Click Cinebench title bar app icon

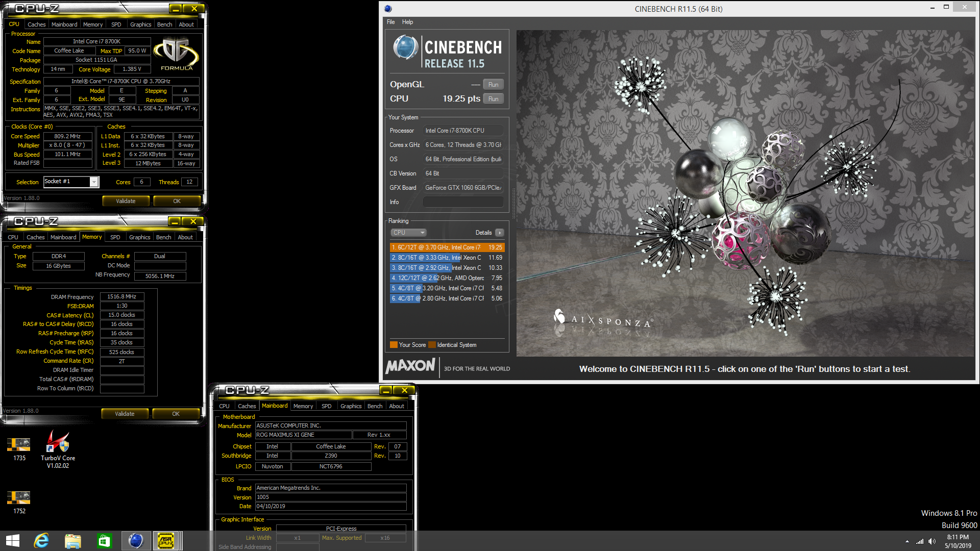pos(388,8)
